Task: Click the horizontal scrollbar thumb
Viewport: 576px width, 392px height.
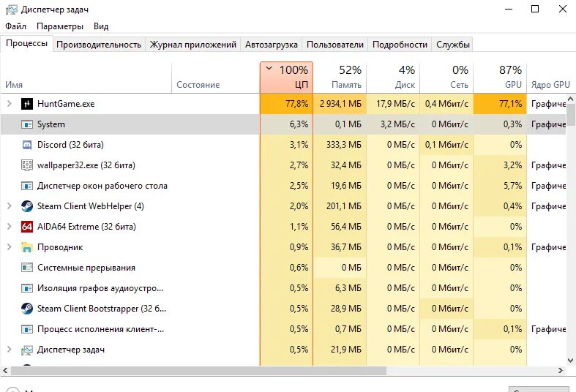Action: [198, 371]
